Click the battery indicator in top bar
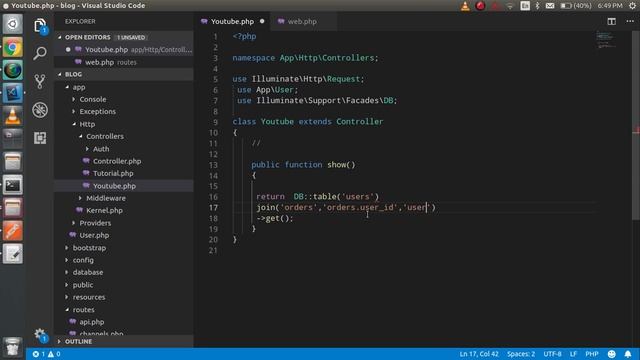 [x=576, y=6]
